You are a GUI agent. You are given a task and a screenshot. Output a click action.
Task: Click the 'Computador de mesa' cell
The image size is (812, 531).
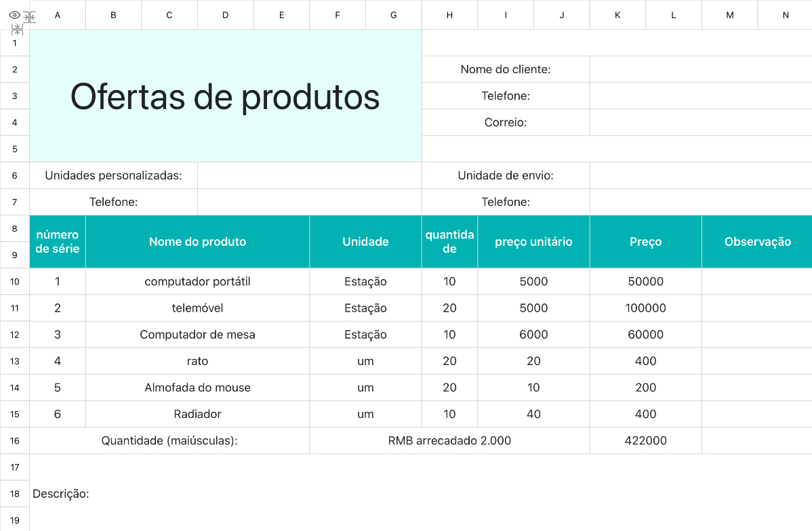point(197,335)
